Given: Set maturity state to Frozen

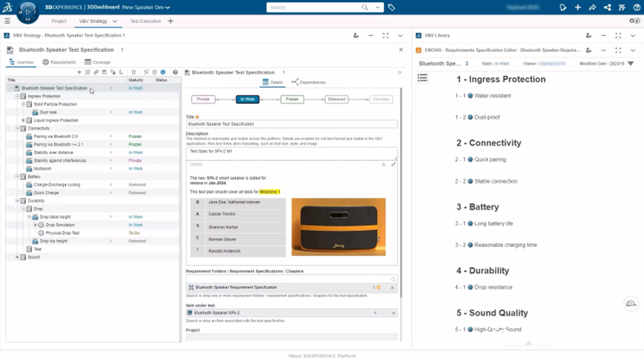Looking at the screenshot, I should point(292,99).
